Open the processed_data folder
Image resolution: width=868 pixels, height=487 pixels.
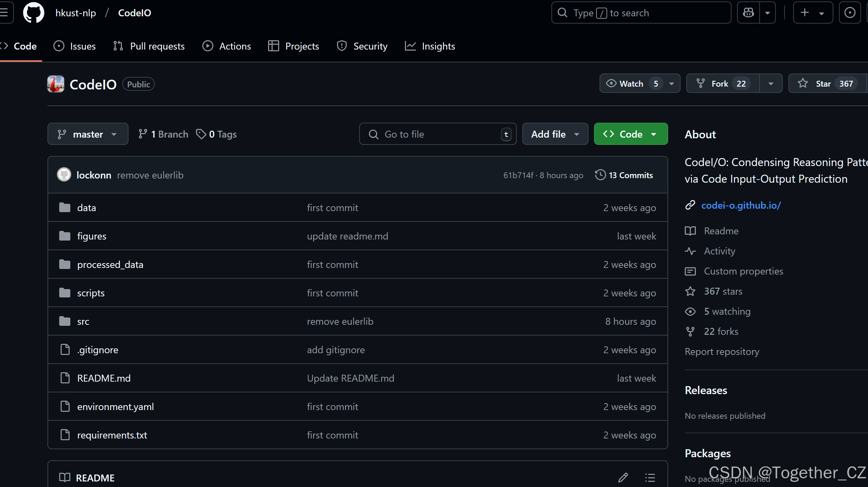(x=110, y=264)
